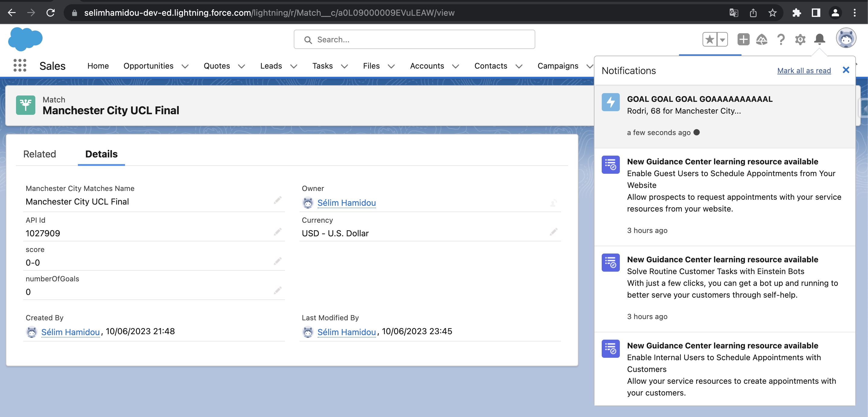This screenshot has height=417, width=868.
Task: Open Last Modified By Sélim Hamidou link
Action: point(346,332)
